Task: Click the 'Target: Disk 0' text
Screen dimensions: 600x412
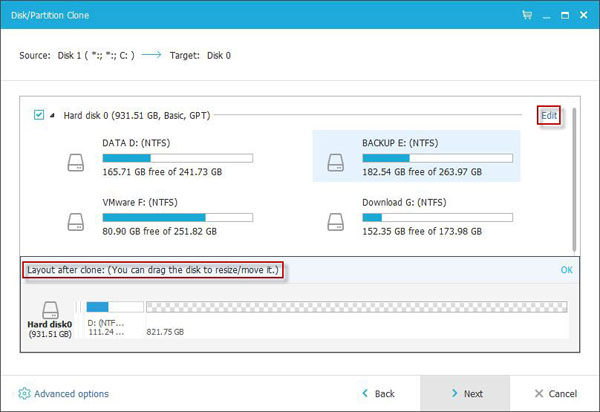Action: coord(200,55)
